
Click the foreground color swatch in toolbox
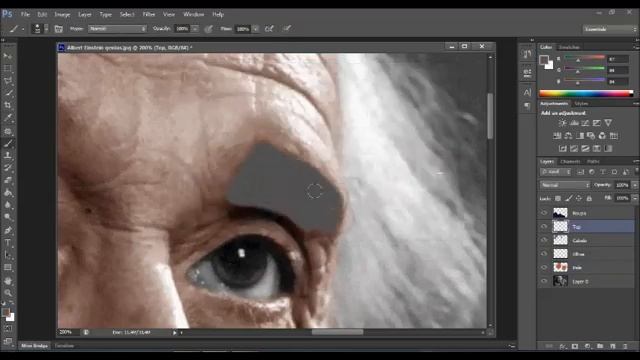coord(6,312)
